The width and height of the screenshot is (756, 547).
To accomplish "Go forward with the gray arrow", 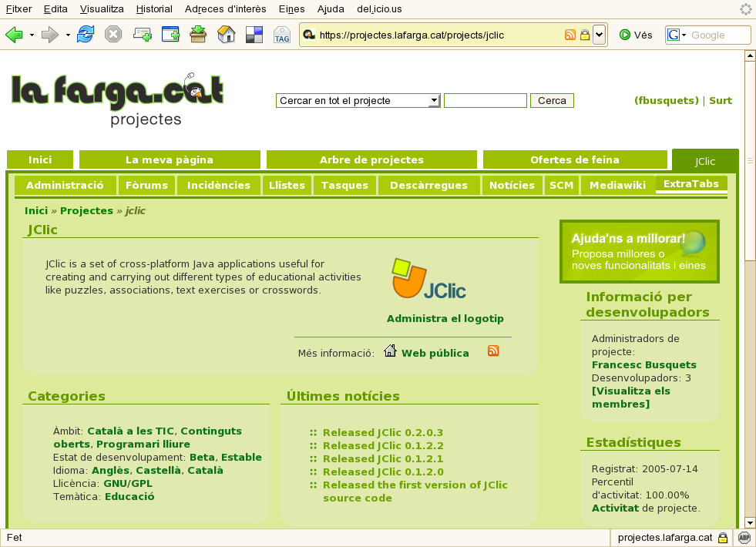I will click(x=49, y=35).
